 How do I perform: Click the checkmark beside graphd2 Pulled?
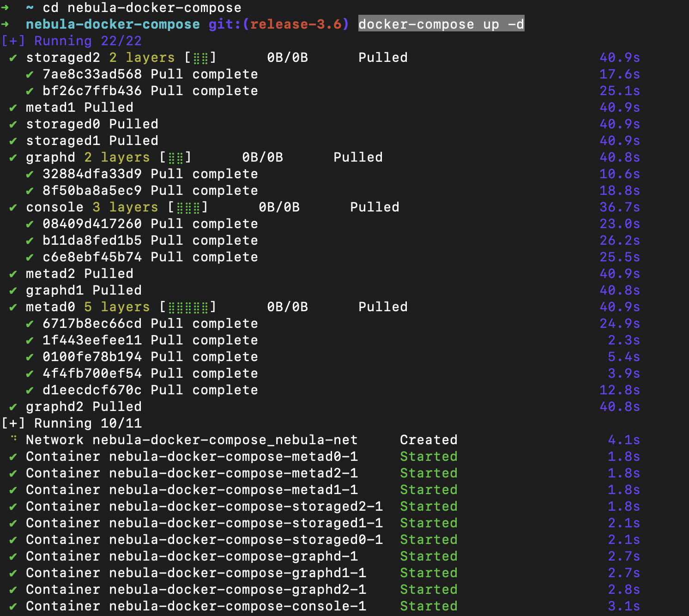coord(12,406)
